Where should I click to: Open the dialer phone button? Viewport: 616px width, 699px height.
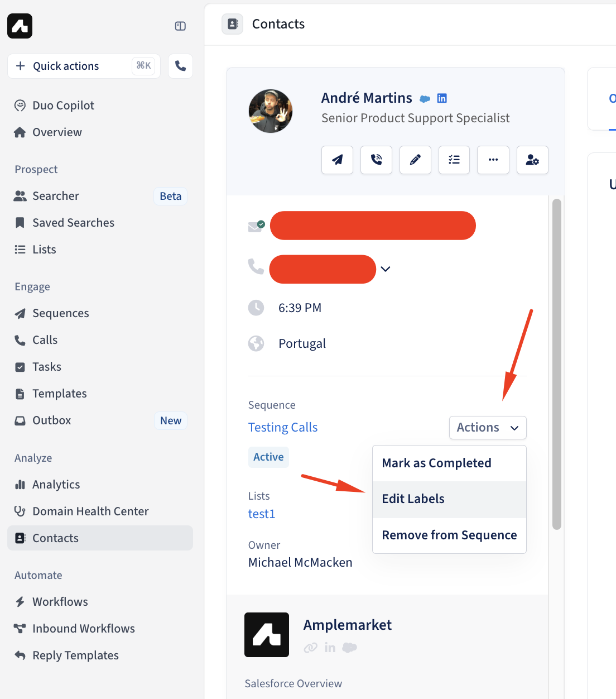click(180, 66)
